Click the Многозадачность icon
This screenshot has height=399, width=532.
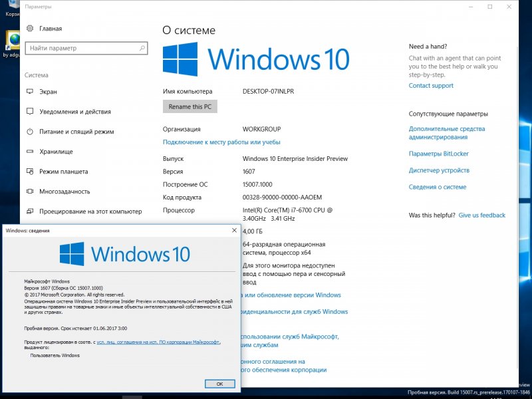pos(30,191)
